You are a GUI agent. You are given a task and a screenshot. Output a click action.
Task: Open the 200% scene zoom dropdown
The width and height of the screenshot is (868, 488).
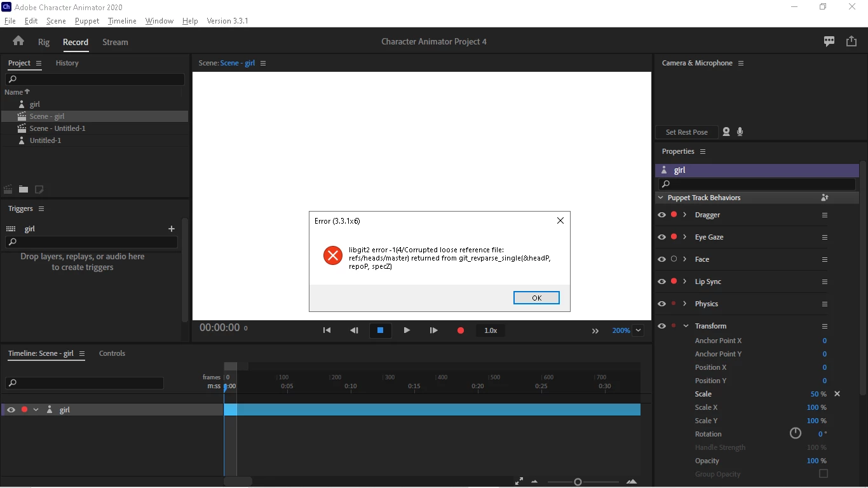(639, 330)
